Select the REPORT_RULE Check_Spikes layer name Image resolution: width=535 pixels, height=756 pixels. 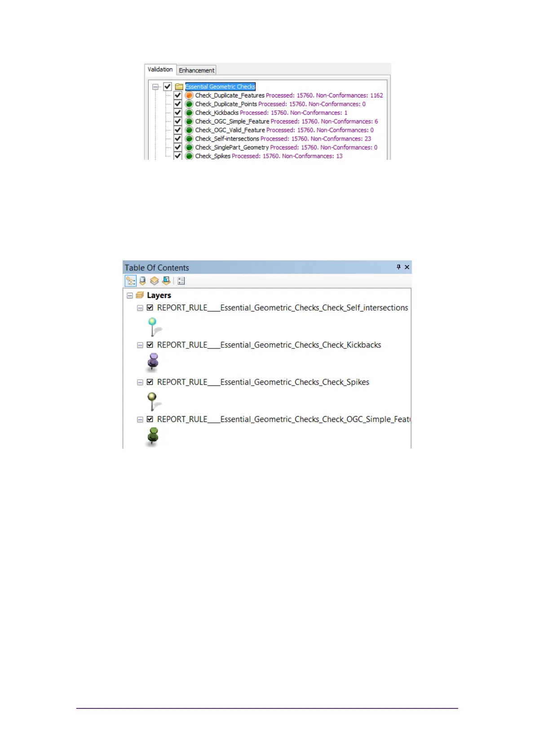263,382
